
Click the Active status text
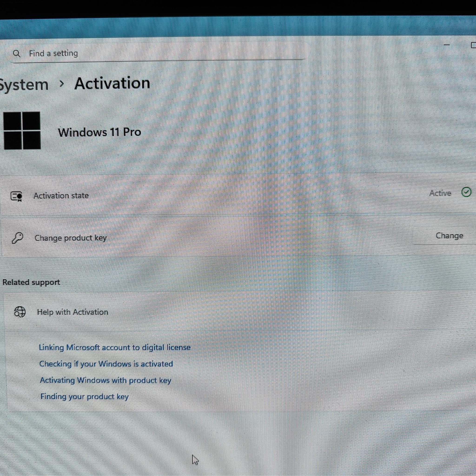[440, 193]
